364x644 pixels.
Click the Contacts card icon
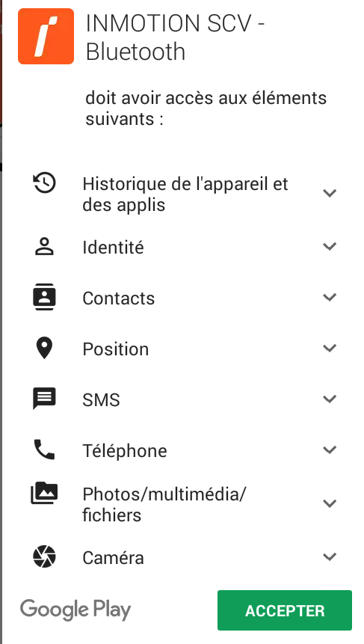(44, 296)
